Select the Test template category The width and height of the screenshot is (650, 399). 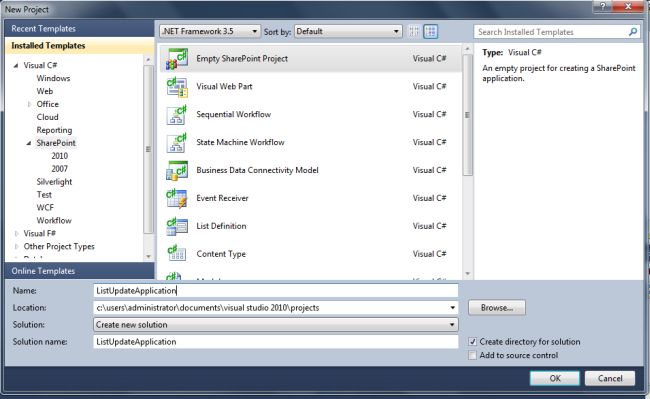click(x=44, y=195)
